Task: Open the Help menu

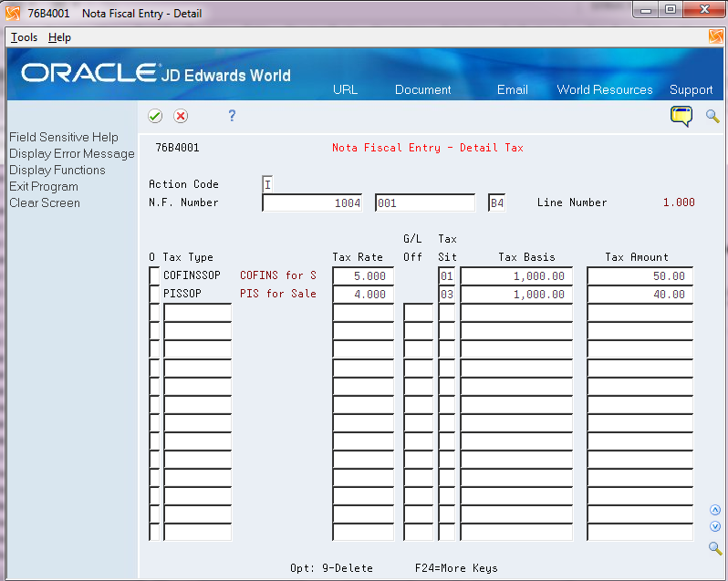Action: 59,37
